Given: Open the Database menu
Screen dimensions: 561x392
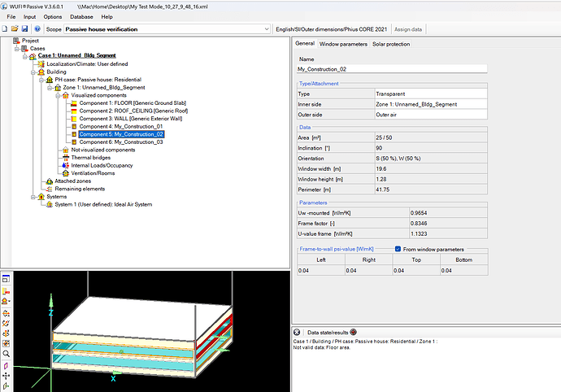Looking at the screenshot, I should (81, 17).
